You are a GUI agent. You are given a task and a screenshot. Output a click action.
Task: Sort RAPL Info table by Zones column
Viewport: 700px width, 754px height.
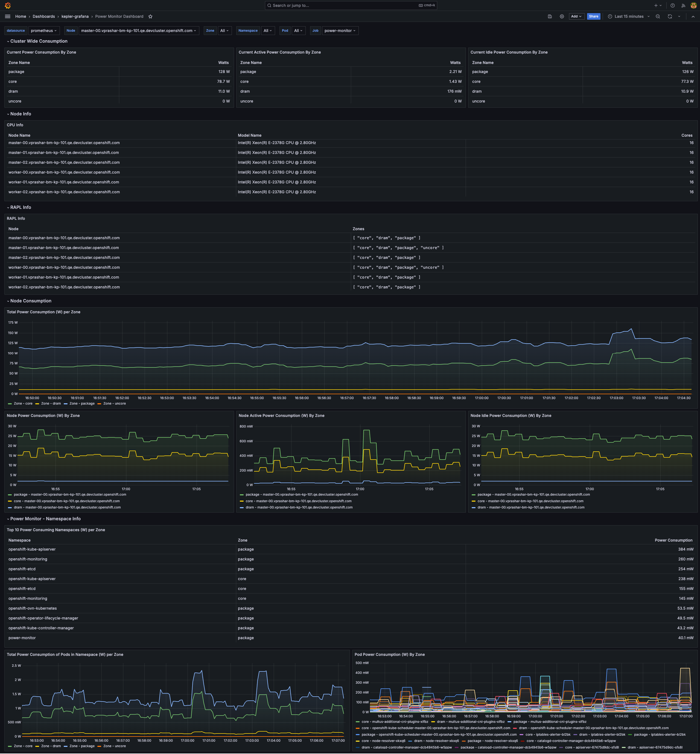(x=358, y=229)
